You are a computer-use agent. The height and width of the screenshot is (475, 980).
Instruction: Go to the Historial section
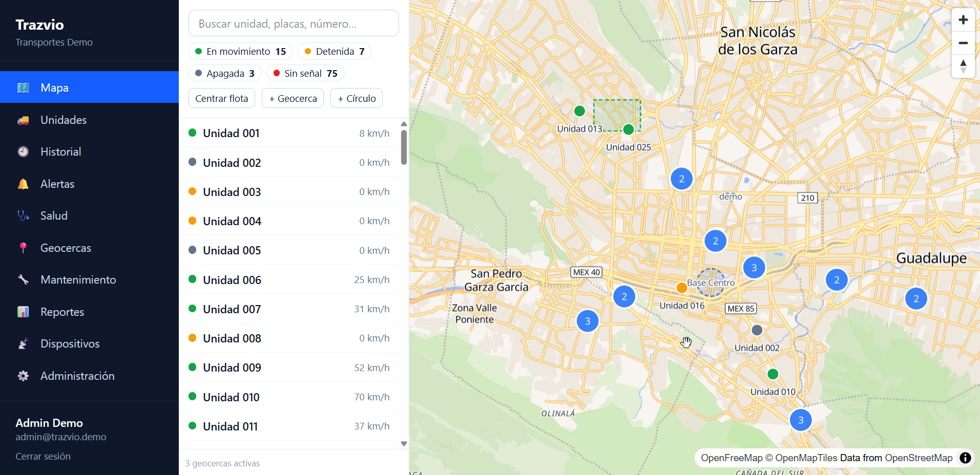pos(89,152)
